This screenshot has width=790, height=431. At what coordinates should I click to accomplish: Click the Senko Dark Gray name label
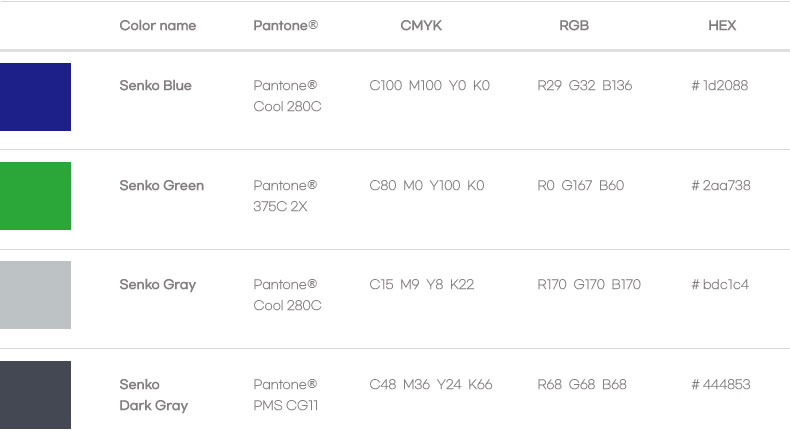tap(153, 395)
